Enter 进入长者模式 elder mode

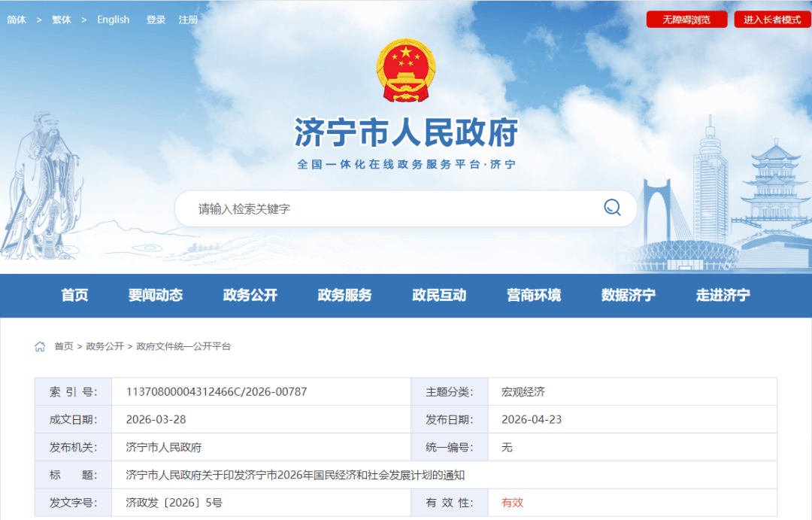point(772,20)
